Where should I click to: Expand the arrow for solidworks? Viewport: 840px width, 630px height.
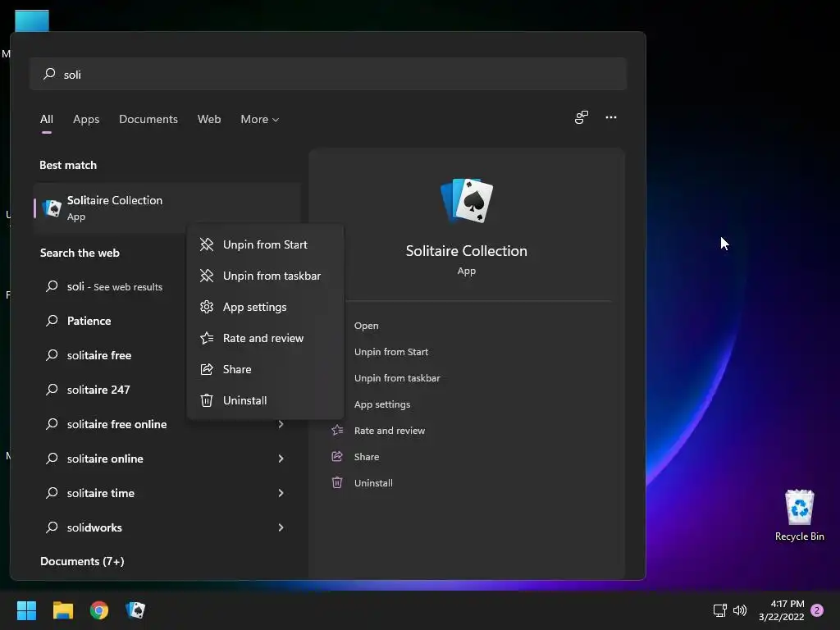coord(281,527)
